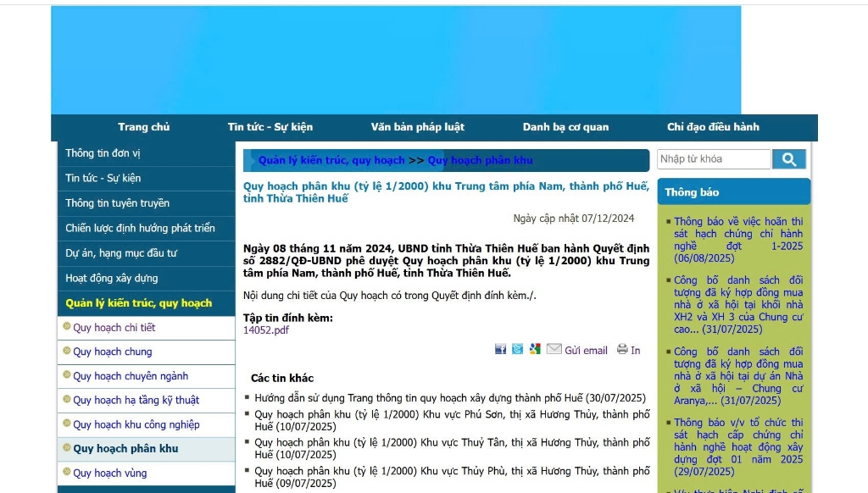
Task: Share the article on Twitter
Action: [518, 349]
